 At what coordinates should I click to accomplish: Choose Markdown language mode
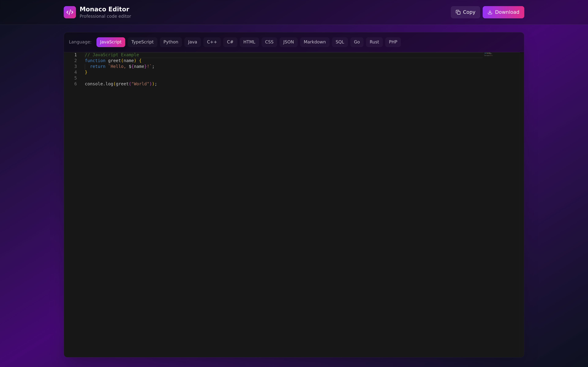314,42
